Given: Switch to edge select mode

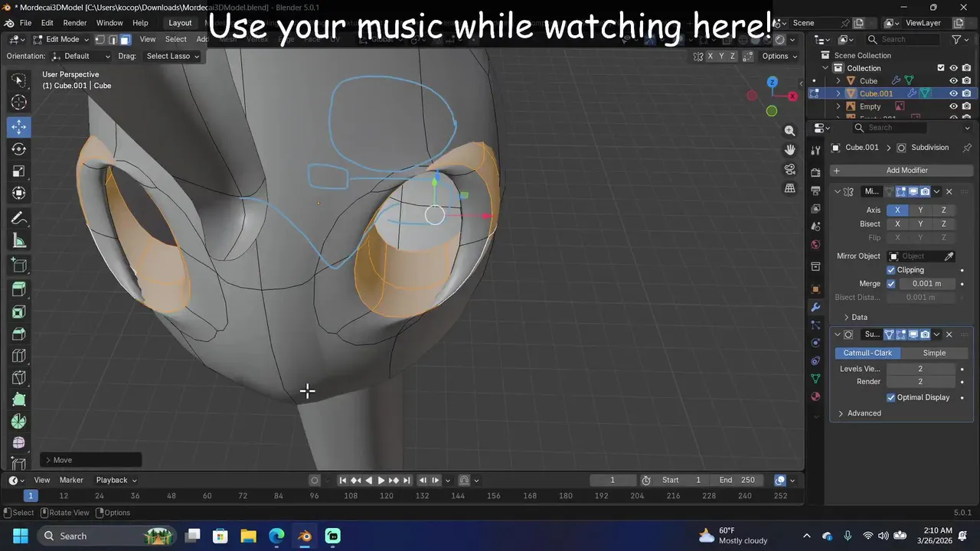Looking at the screenshot, I should click(113, 40).
